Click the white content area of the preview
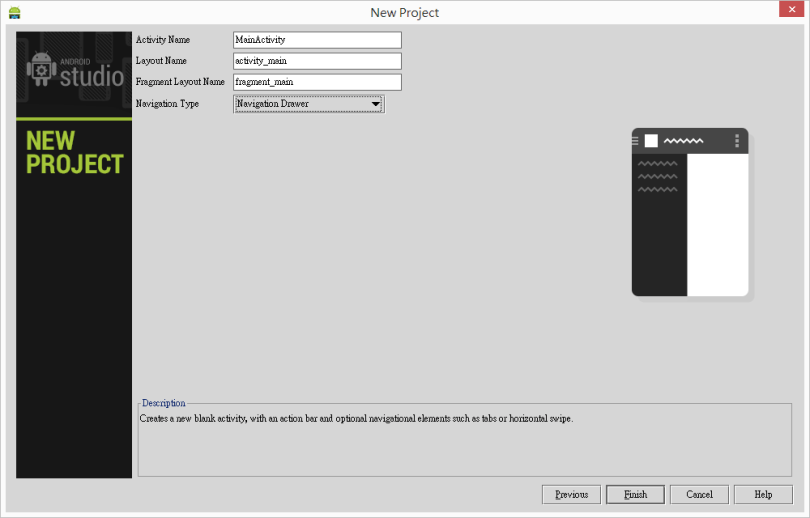810x518 pixels. [717, 225]
